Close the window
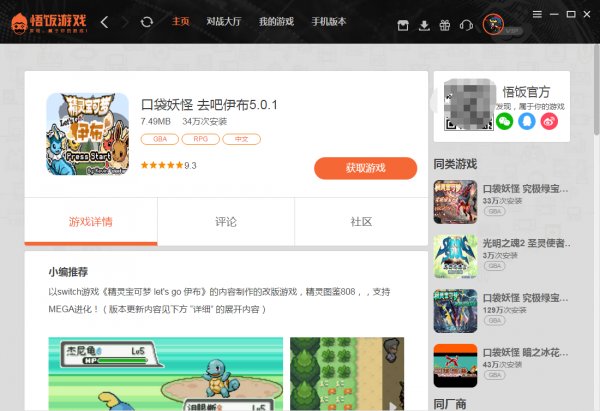Screen dimensions: 600x411 tap(587, 15)
